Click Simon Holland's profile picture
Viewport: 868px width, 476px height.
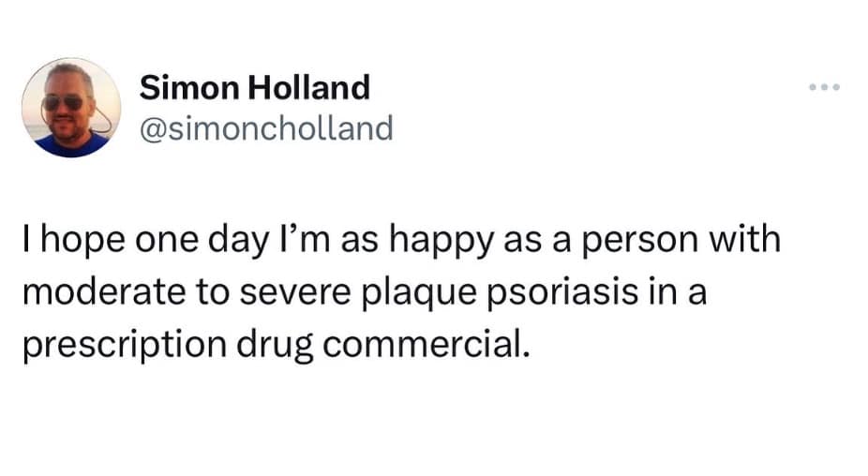(71, 108)
